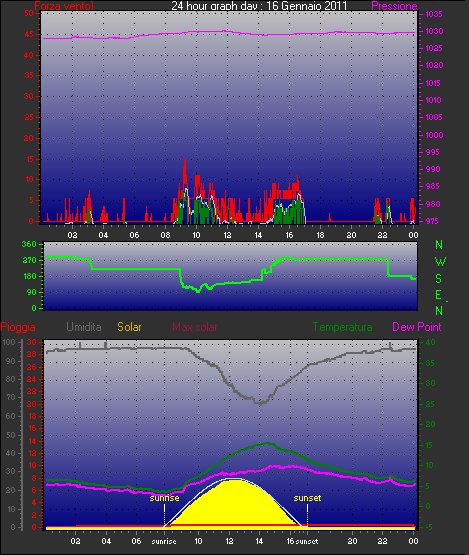Click the Max solar legend label

(195, 327)
